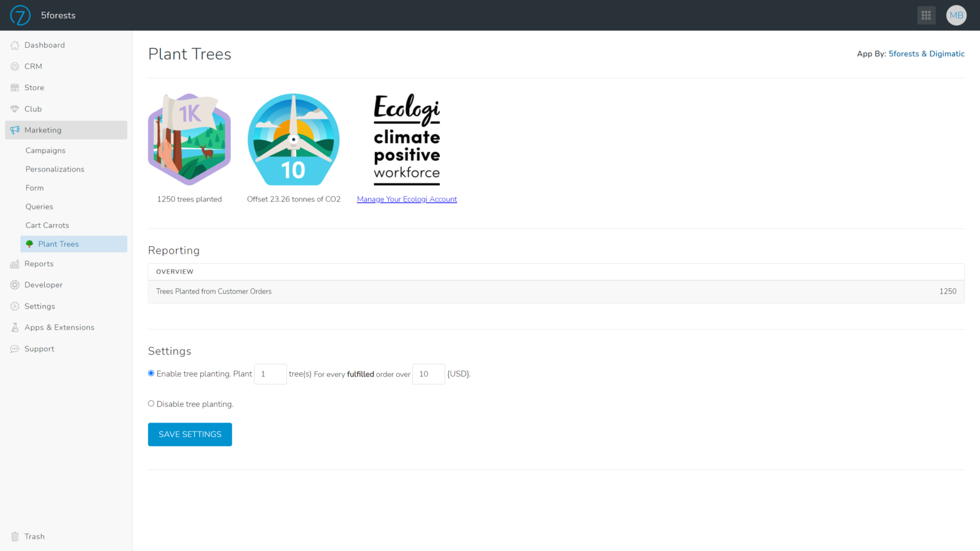Click the Trash bin icon
980x551 pixels.
coord(15,537)
